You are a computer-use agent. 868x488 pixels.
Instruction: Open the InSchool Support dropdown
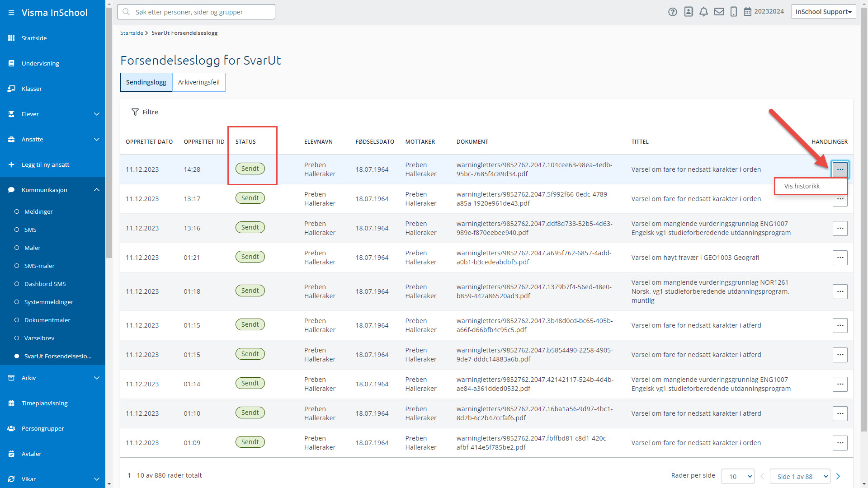tap(823, 12)
